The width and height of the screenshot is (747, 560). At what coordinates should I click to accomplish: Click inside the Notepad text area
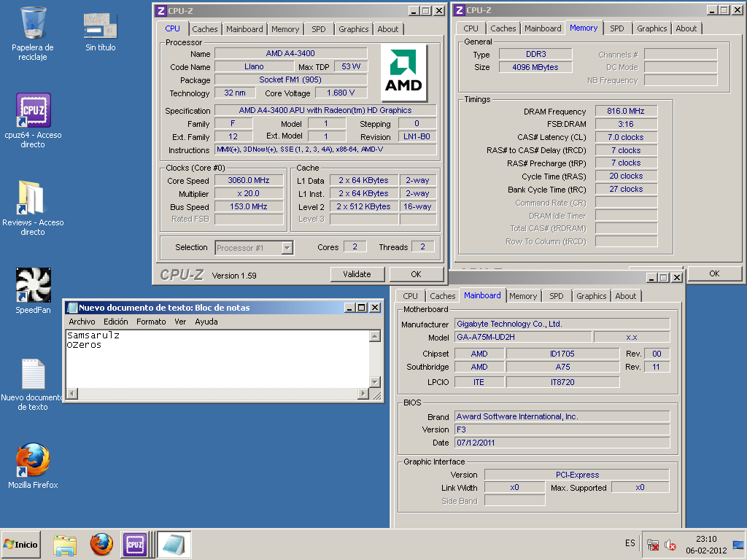[217, 359]
